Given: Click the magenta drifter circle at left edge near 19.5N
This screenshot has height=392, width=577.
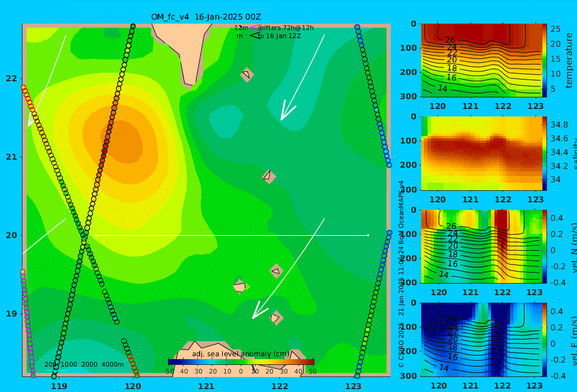Looking at the screenshot, I should pos(23,272).
